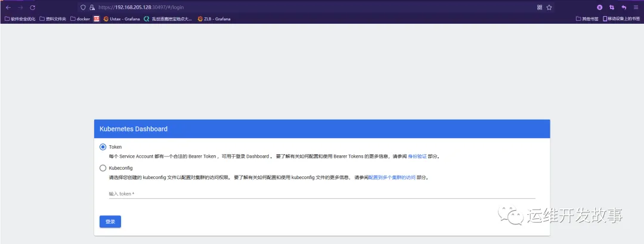Reload the page with the refresh icon

click(32, 7)
